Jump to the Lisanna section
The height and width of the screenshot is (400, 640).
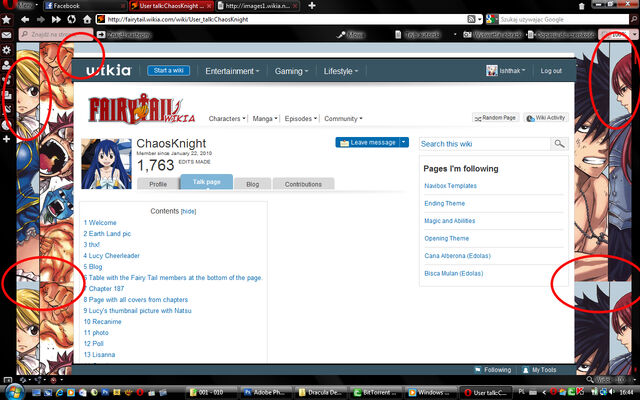[x=99, y=354]
